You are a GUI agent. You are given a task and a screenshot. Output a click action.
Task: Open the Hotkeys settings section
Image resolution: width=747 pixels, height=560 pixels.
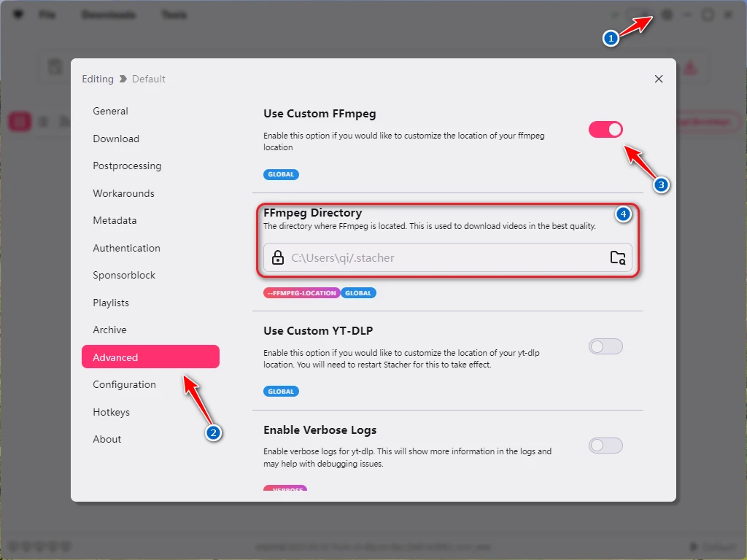pos(111,412)
